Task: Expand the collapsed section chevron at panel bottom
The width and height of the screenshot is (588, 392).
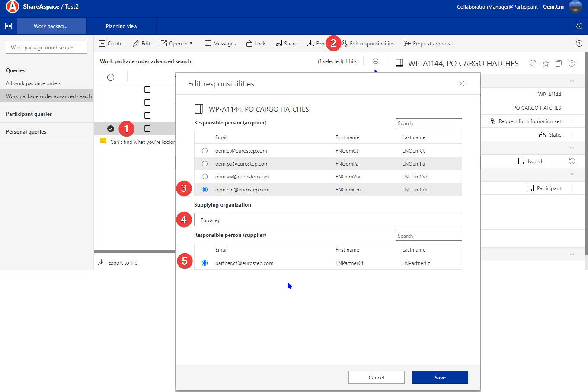Action: coord(572,255)
